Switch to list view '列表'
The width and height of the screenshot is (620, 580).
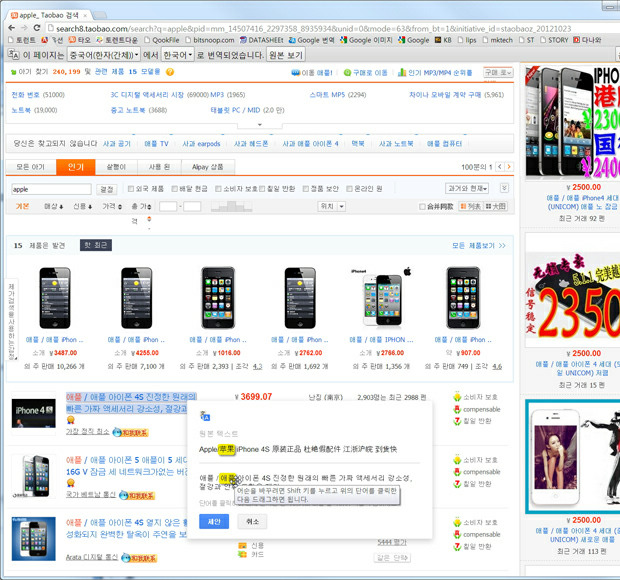[471, 206]
